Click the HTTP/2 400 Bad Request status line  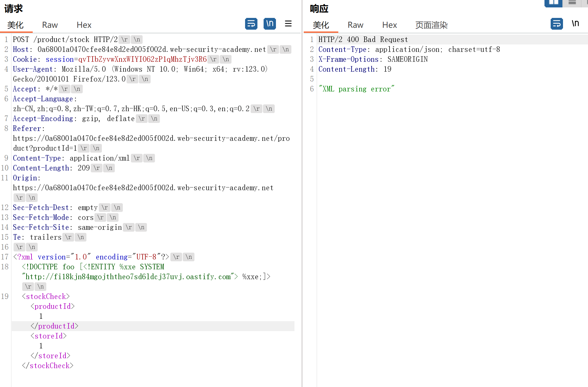(x=363, y=40)
